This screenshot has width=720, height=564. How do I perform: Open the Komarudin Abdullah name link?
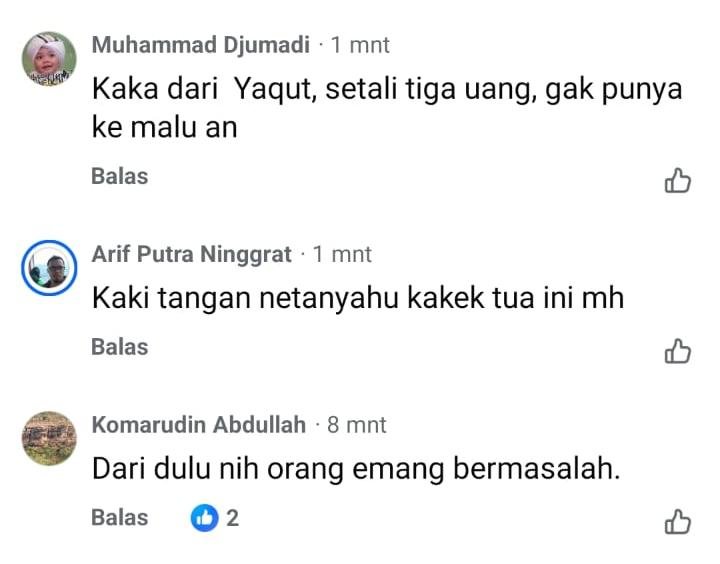tap(199, 424)
